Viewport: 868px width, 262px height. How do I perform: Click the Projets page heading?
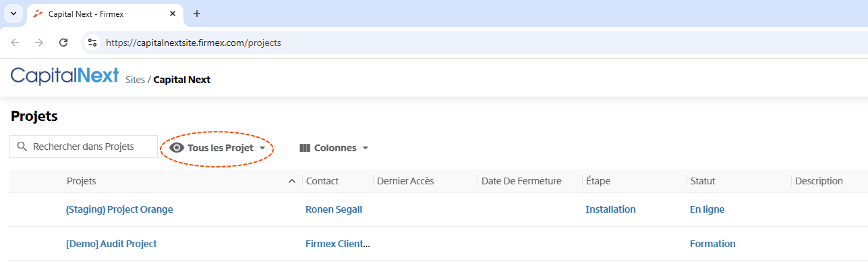34,116
